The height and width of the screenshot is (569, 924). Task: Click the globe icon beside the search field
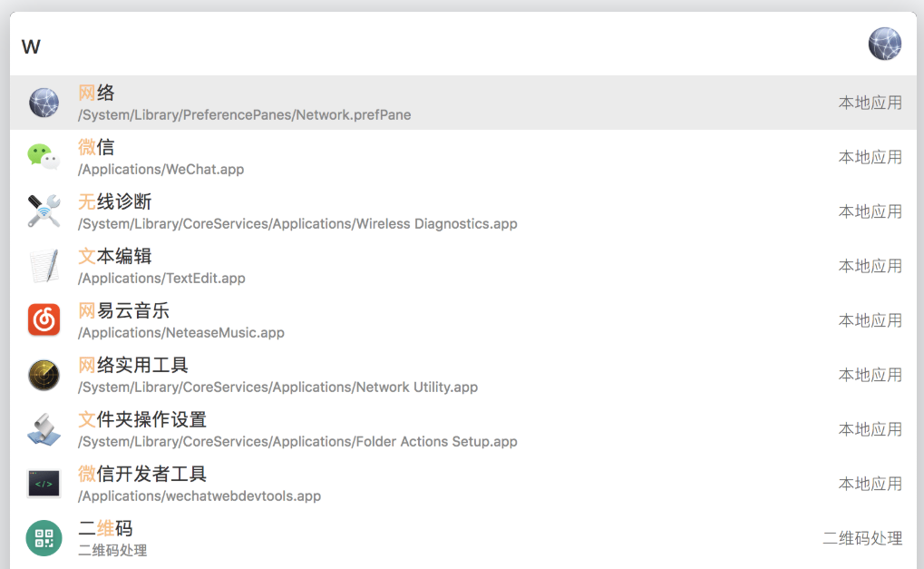pos(884,44)
